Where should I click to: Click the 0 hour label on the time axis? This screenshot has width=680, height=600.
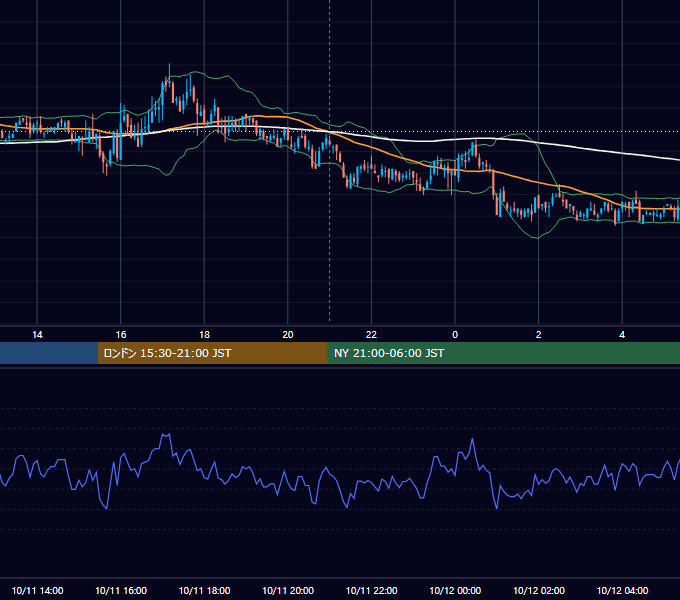455,335
